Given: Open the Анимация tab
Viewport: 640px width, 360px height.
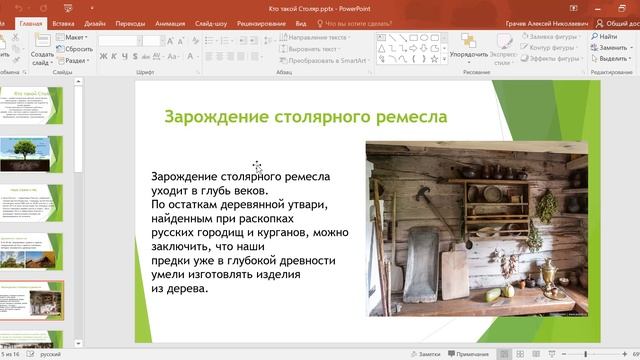Looking at the screenshot, I should pyautogui.click(x=170, y=24).
